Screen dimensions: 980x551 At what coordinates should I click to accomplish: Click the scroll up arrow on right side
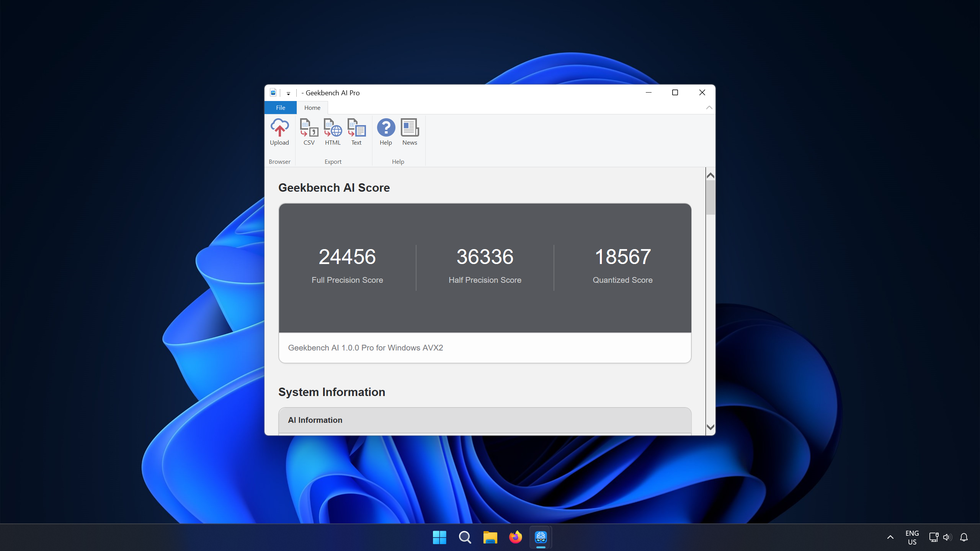click(710, 175)
